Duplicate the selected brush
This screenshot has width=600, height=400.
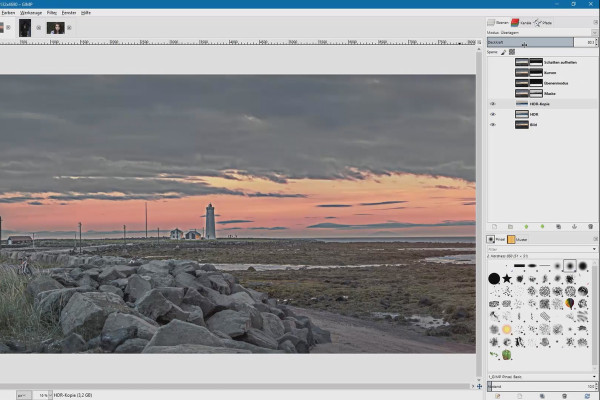pos(542,396)
